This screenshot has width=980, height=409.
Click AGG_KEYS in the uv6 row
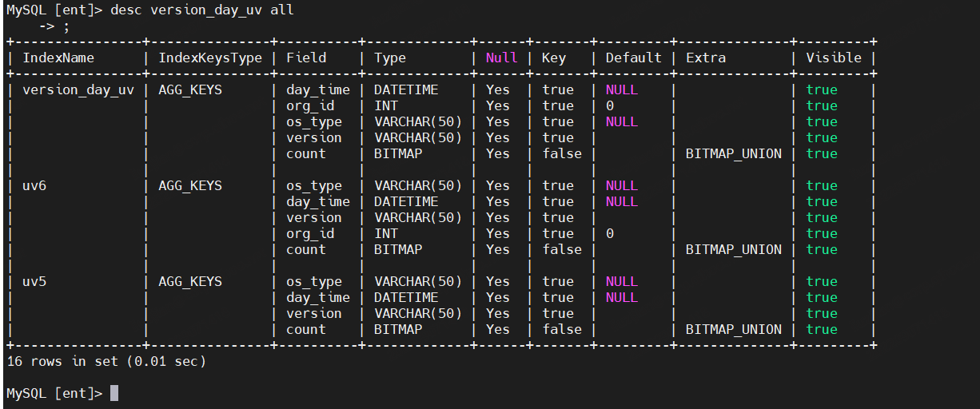(190, 185)
